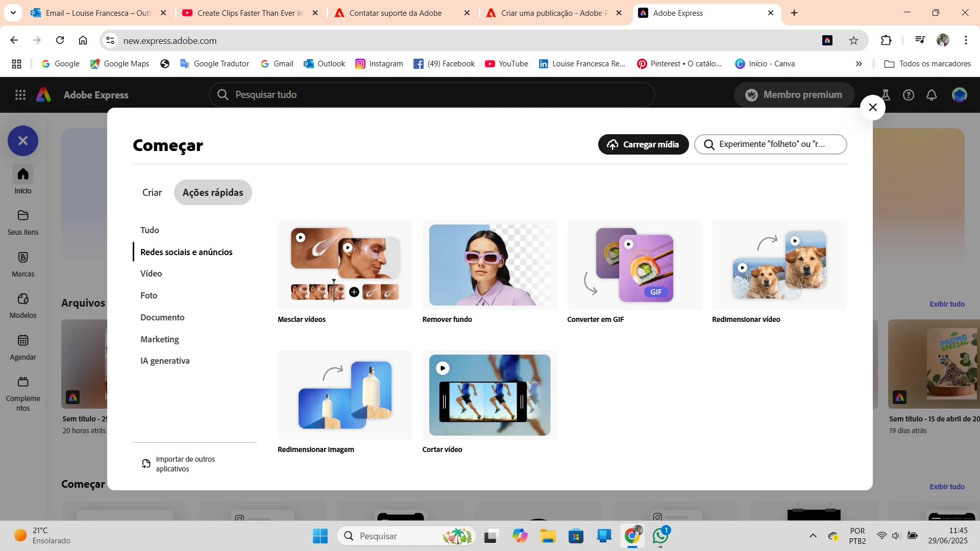
Task: Click the notifications bell icon
Action: coord(932,95)
